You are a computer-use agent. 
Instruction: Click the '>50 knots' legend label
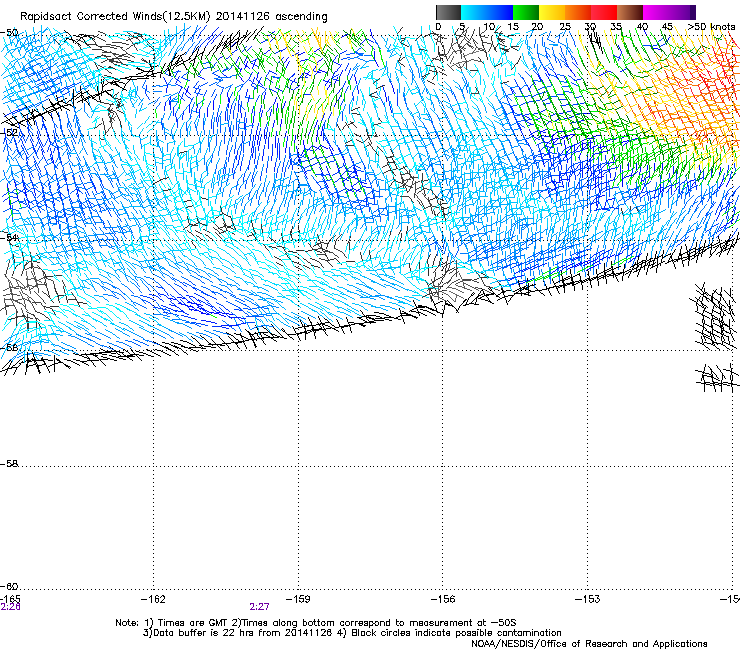[711, 27]
